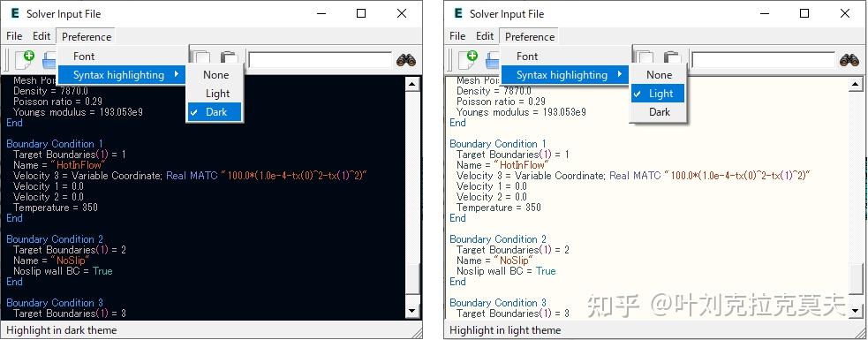The image size is (868, 340).
Task: Click 'Boundary Condition 2' in light-theme editor
Action: click(498, 239)
